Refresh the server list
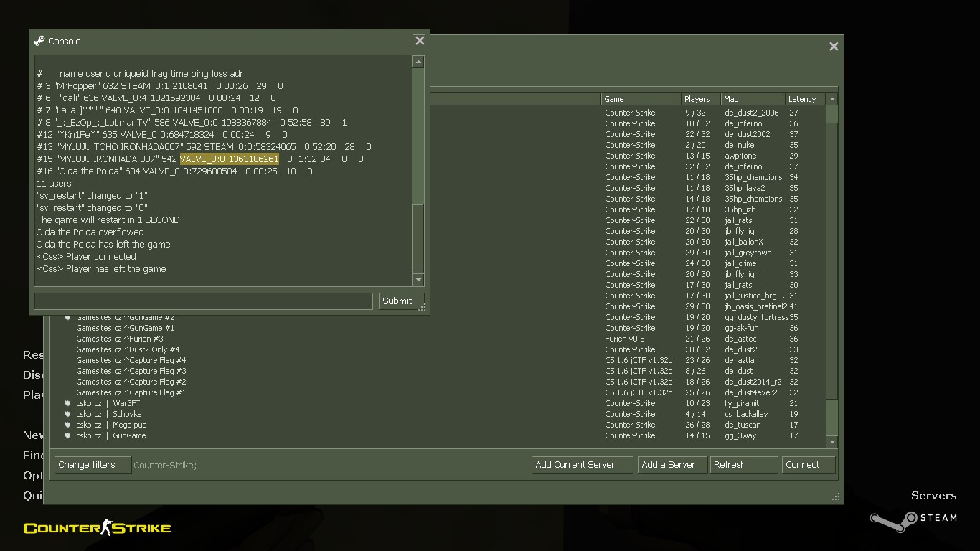 (743, 465)
